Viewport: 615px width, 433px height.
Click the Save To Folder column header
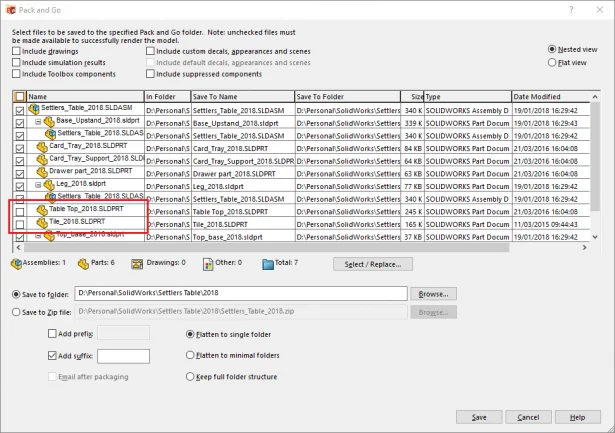pyautogui.click(x=347, y=96)
